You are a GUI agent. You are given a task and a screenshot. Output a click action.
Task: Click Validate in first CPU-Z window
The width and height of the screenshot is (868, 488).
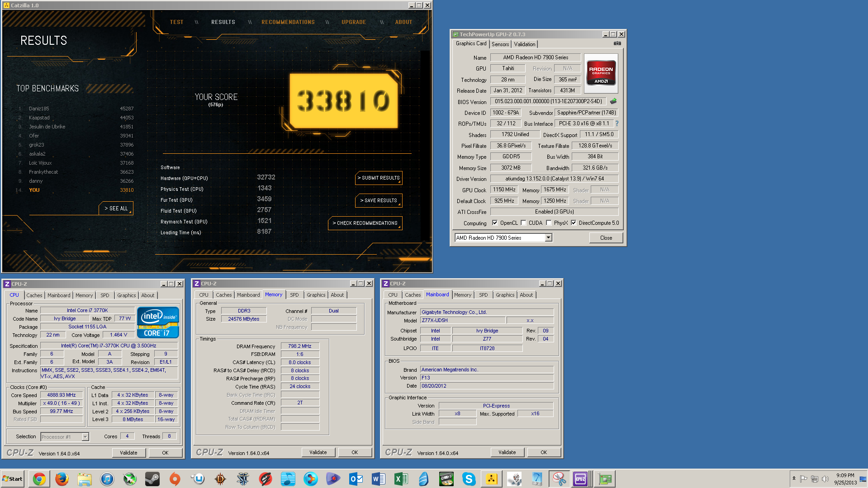click(128, 453)
